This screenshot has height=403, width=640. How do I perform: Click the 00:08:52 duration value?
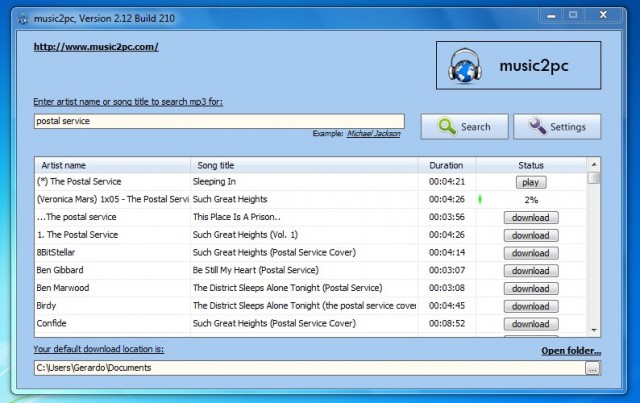click(x=447, y=323)
